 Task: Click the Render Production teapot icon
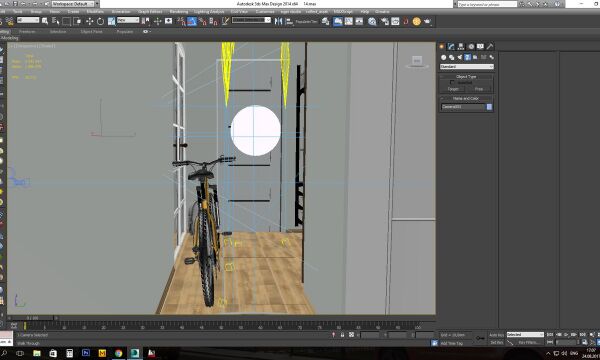tap(427, 21)
